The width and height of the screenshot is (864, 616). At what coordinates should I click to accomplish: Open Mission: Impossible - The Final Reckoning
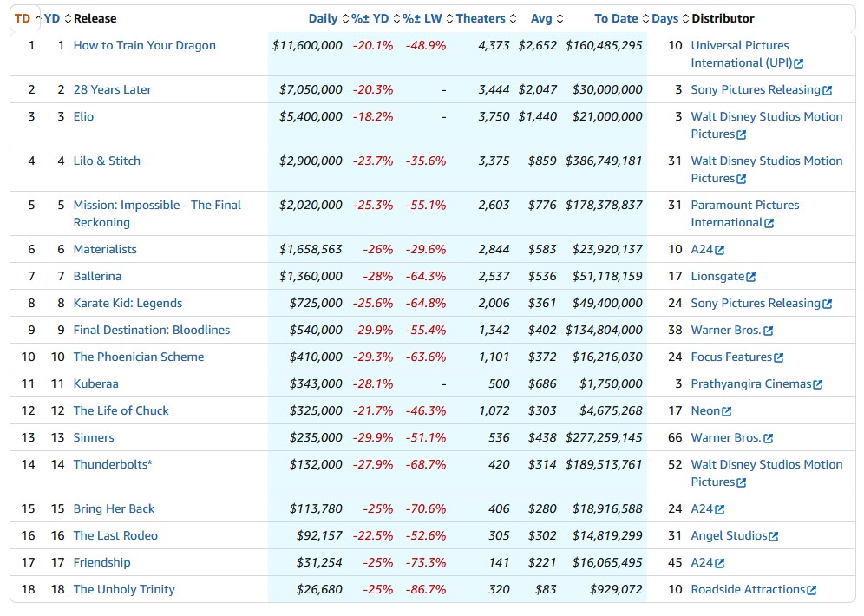point(157,213)
